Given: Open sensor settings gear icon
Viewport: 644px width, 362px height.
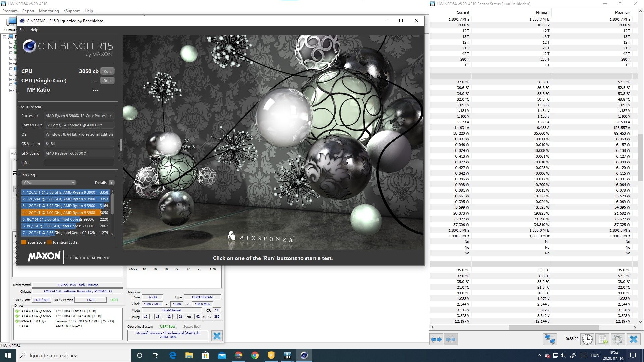Looking at the screenshot, I should [618, 339].
